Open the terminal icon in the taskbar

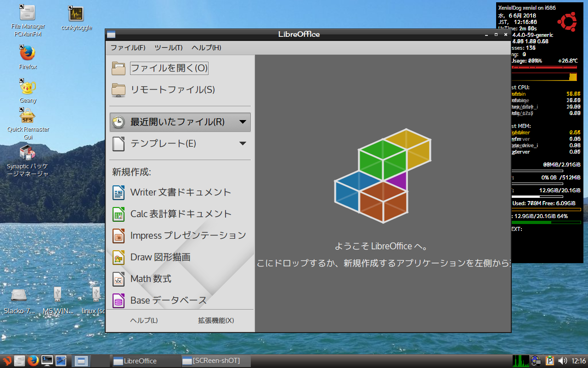(47, 361)
